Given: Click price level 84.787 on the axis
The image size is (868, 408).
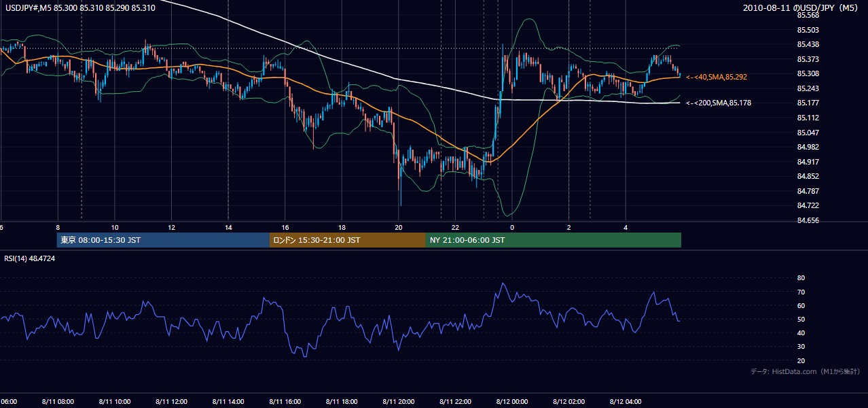Looking at the screenshot, I should (x=808, y=190).
